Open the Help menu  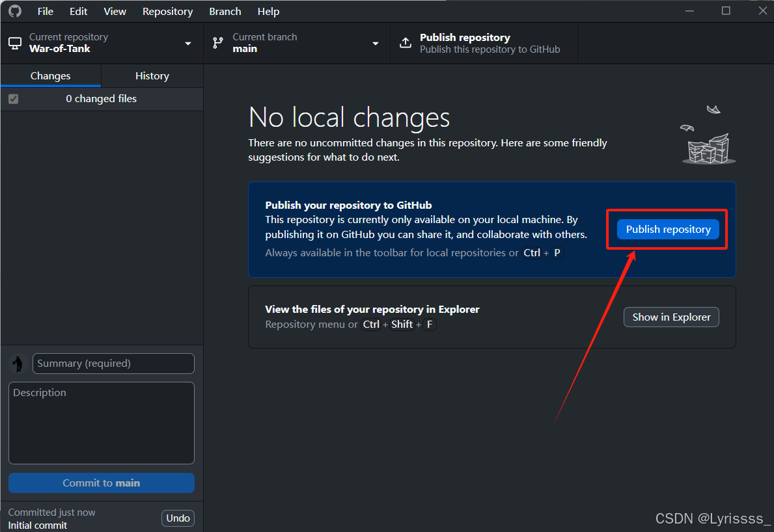pos(269,11)
